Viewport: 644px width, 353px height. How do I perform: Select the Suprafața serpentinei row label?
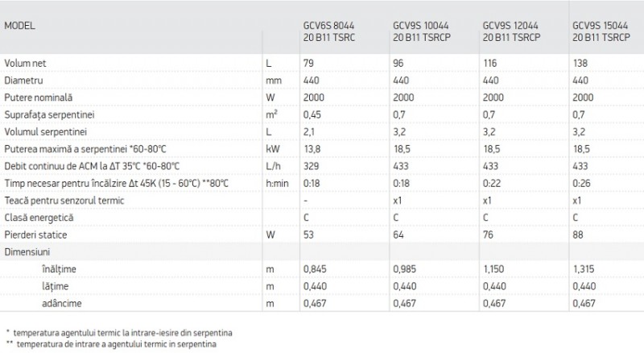47,114
